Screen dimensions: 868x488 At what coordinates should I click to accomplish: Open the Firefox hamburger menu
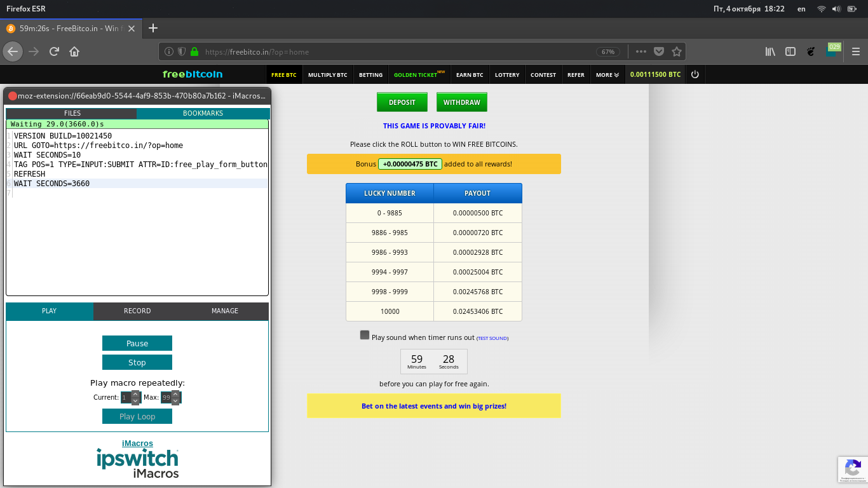[855, 51]
